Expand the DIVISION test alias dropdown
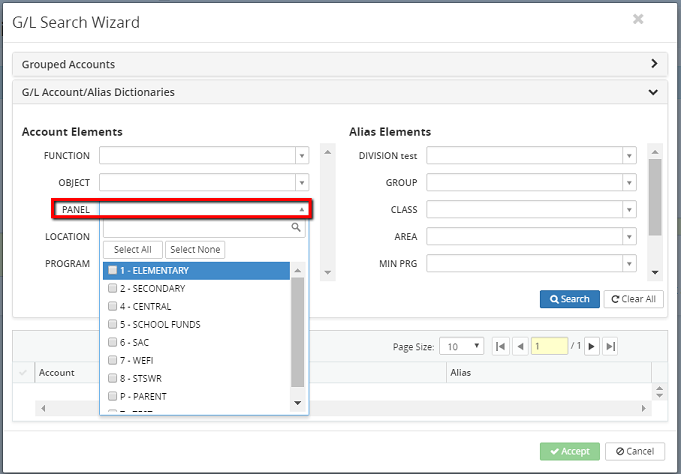This screenshot has width=681, height=474. (629, 156)
